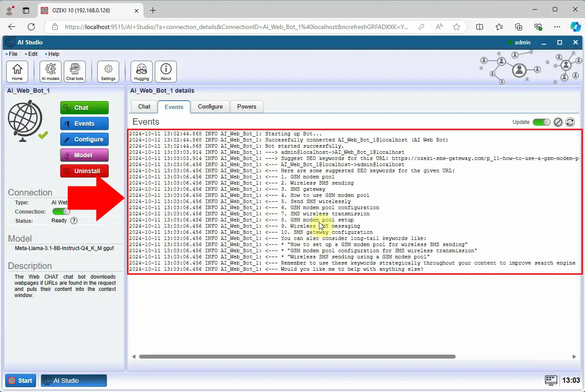The height and width of the screenshot is (392, 585).
Task: Click the AI Studio logo in the title bar
Action: (x=10, y=43)
